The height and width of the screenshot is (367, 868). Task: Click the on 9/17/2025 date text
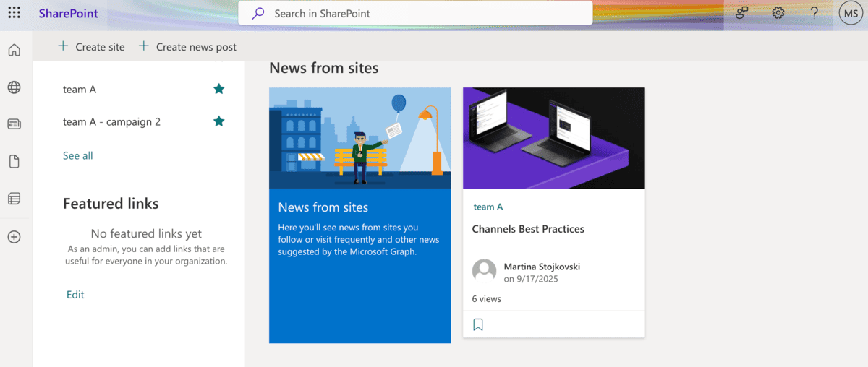tap(531, 278)
